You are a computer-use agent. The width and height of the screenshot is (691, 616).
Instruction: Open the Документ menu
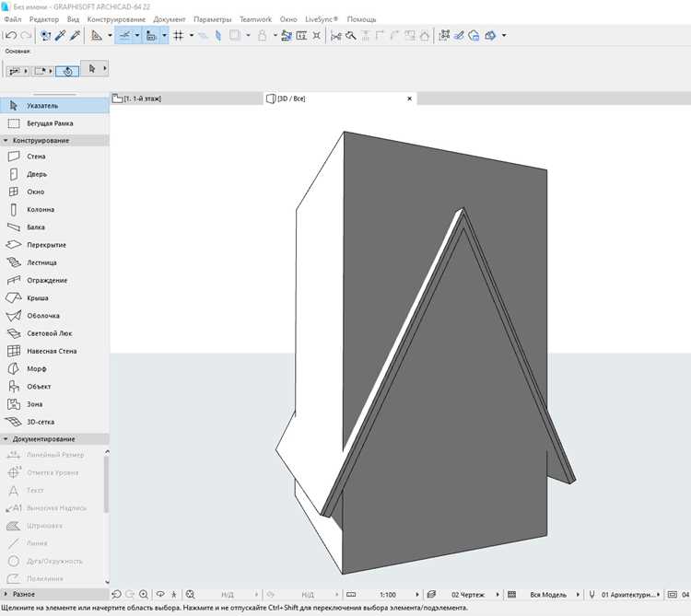pos(170,19)
